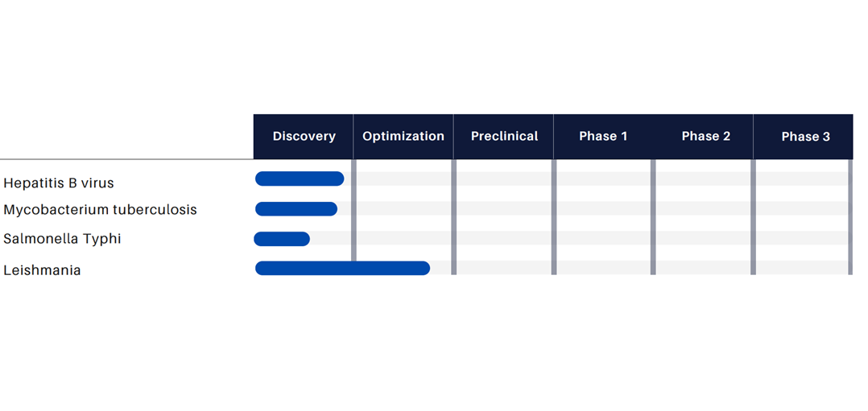Viewport: 868px width, 411px height.
Task: Select the Phase 3 header
Action: click(x=805, y=137)
